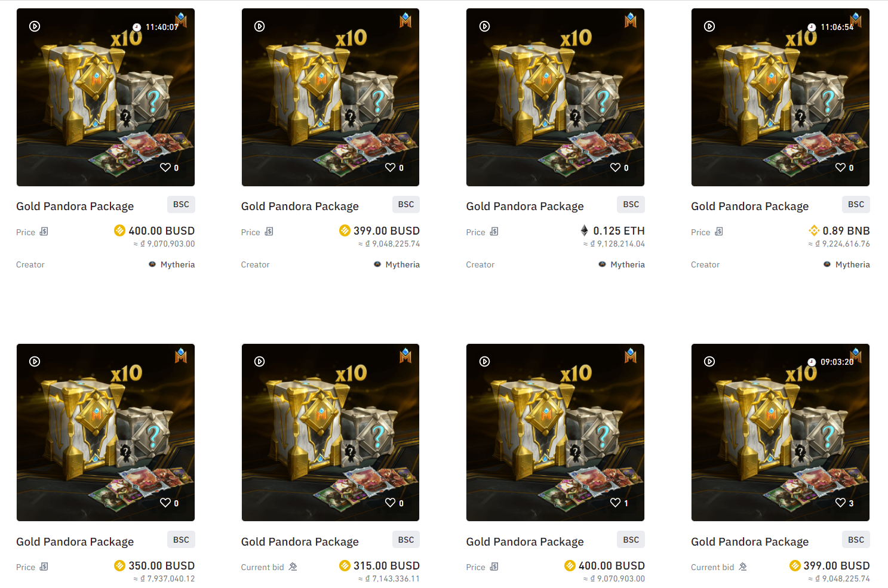Click BSC tag on the 399.00 BUSD top listing
Screen dimensions: 888x588
click(406, 205)
